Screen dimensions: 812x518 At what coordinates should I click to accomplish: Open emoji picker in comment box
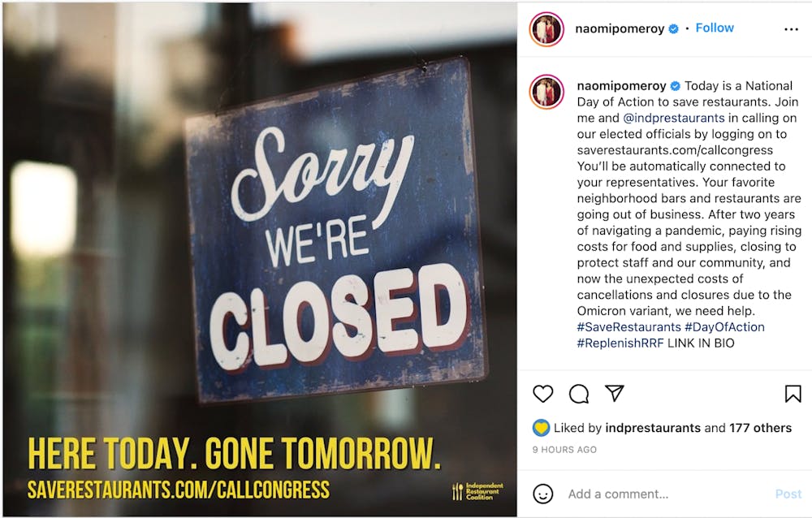[x=543, y=494]
